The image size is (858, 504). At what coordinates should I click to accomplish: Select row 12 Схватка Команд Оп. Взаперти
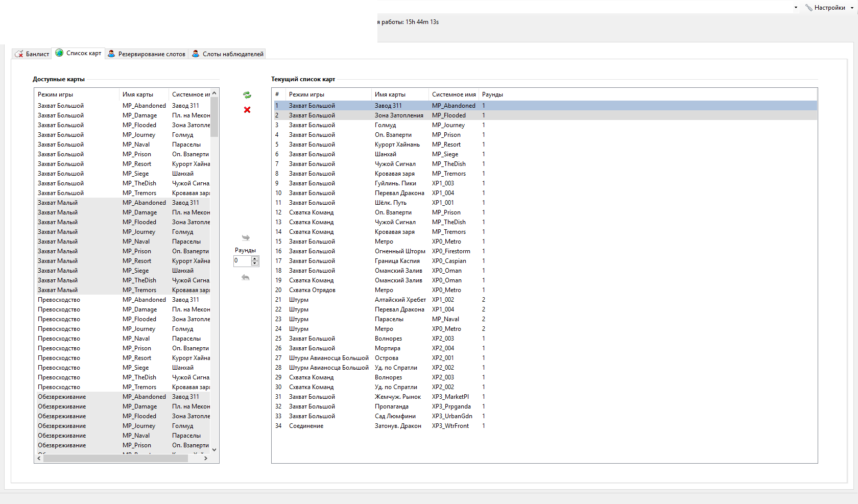pyautogui.click(x=545, y=212)
